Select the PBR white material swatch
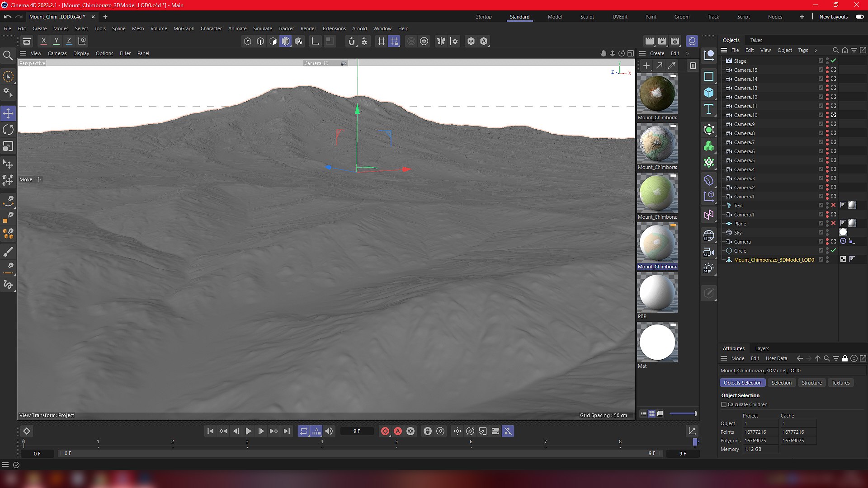This screenshot has width=868, height=488. click(x=657, y=292)
